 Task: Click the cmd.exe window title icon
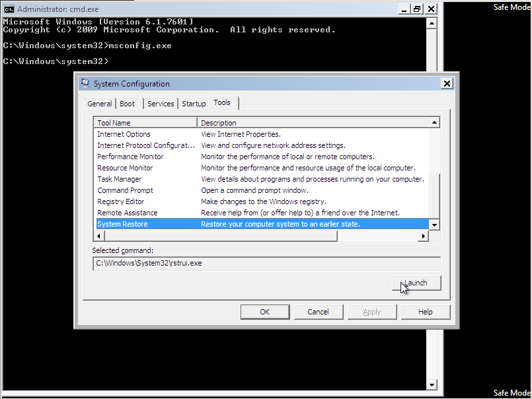click(9, 9)
